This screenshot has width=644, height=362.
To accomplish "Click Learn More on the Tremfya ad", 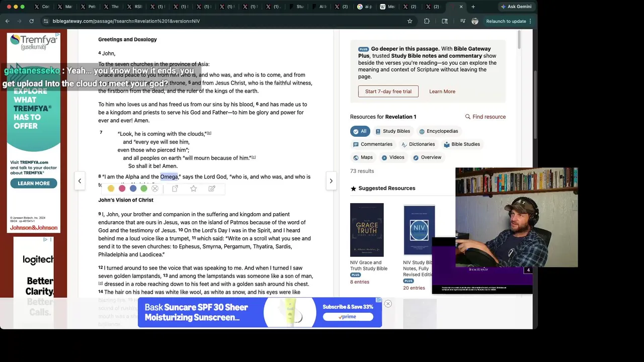I will [34, 184].
